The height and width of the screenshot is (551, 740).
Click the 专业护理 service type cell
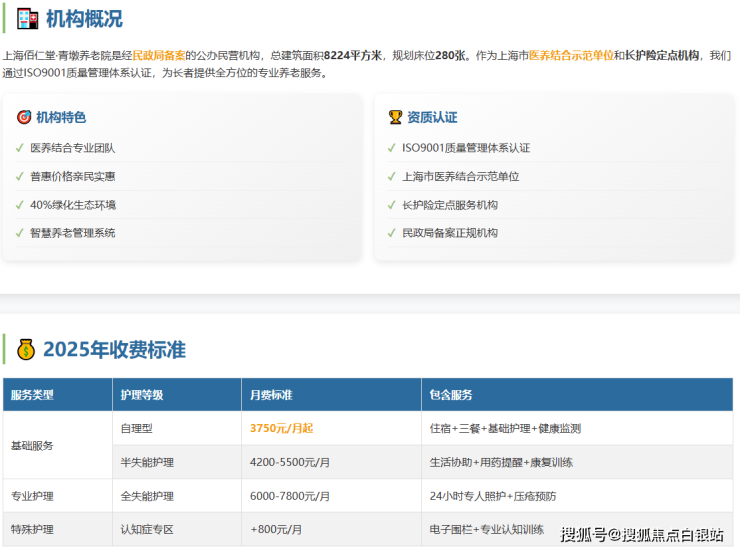coord(32,496)
